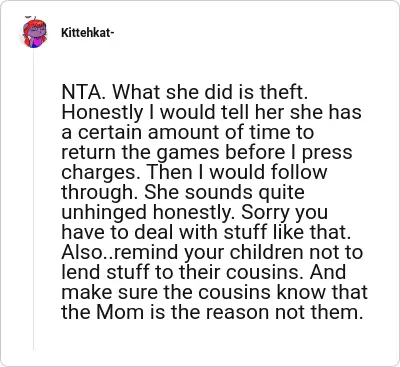
Task: Click the phrase "follow through" wording "follow"
Action: (299, 172)
